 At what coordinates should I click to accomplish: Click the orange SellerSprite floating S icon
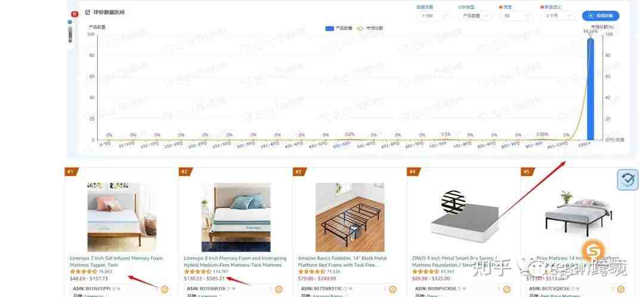click(593, 250)
